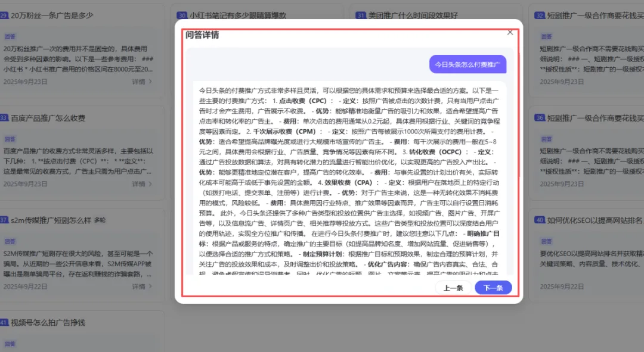Click the number 33 badge icon

pos(4,118)
